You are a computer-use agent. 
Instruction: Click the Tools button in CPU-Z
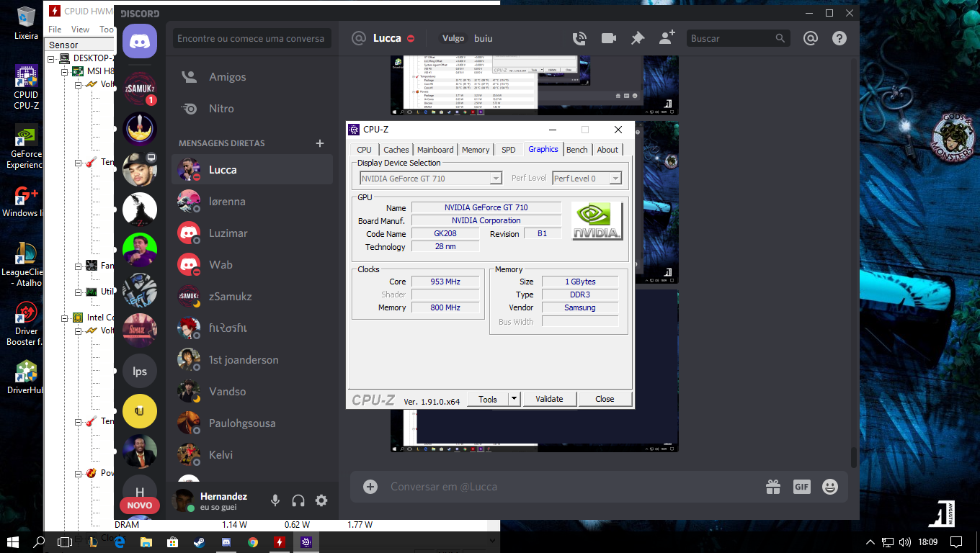488,399
